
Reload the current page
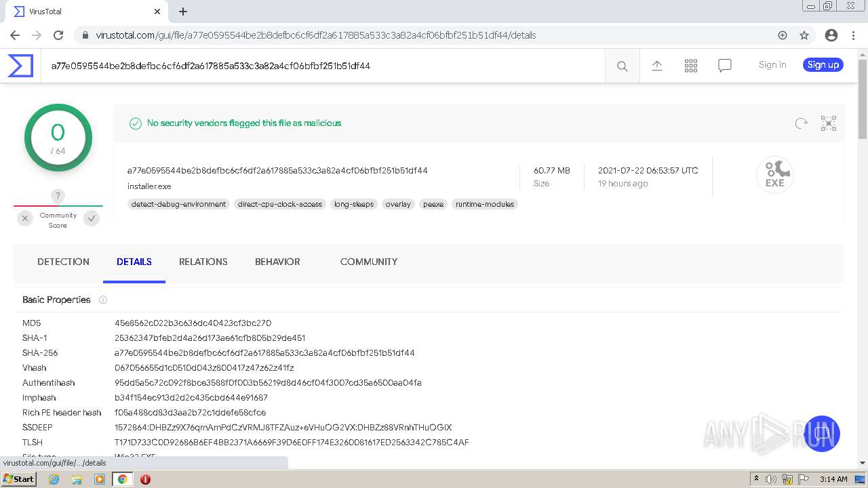(x=58, y=35)
